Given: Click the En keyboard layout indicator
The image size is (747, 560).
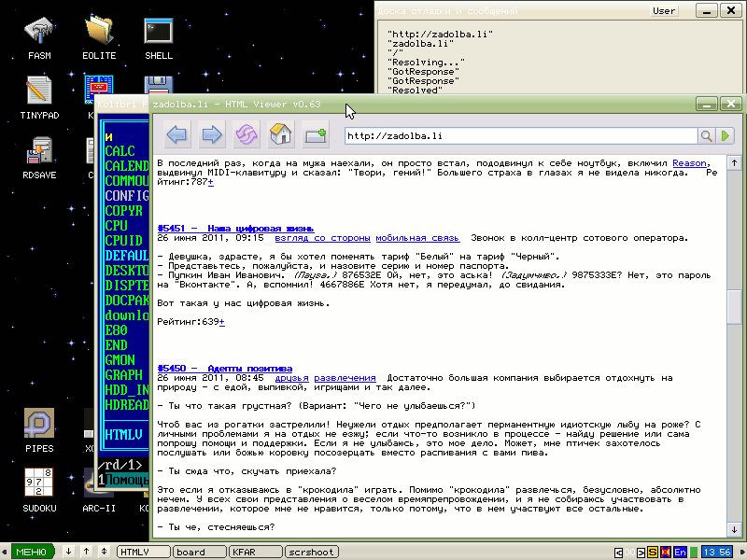Looking at the screenshot, I should pos(681,552).
